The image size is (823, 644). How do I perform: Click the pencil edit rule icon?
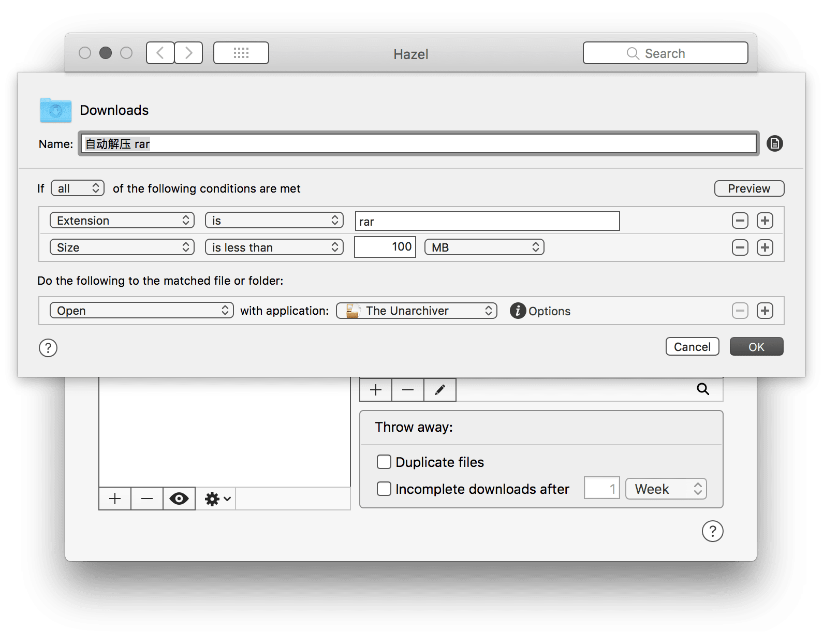coord(439,390)
